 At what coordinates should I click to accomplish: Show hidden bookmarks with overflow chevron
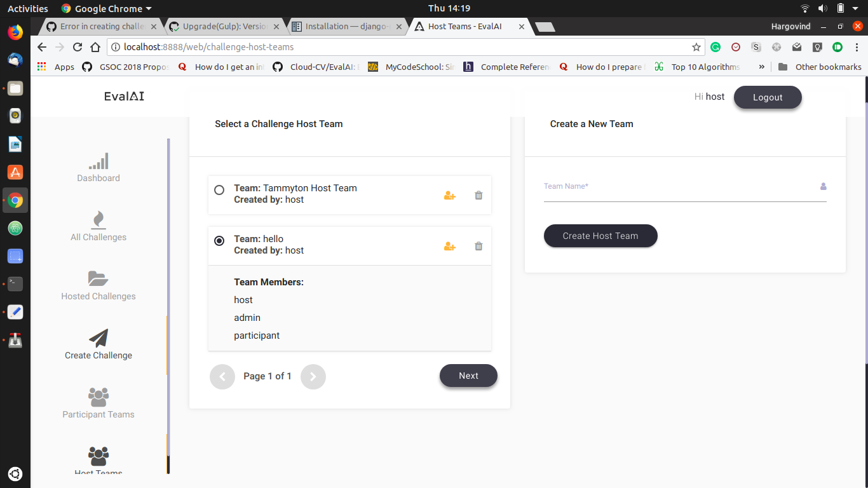tap(761, 66)
